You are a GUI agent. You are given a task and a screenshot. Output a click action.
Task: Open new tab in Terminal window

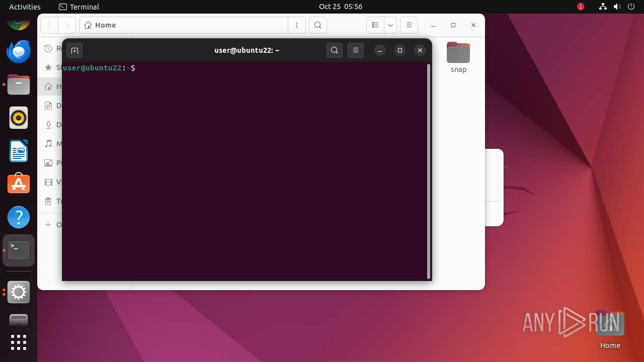point(74,50)
